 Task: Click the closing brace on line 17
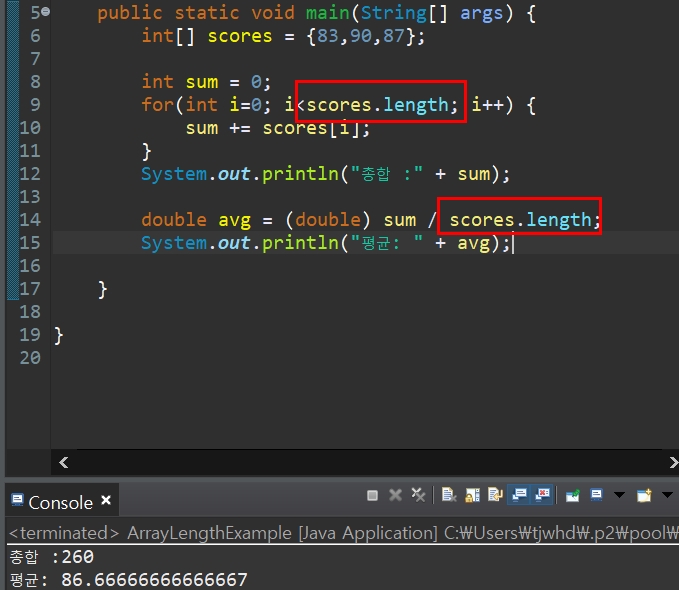click(103, 289)
